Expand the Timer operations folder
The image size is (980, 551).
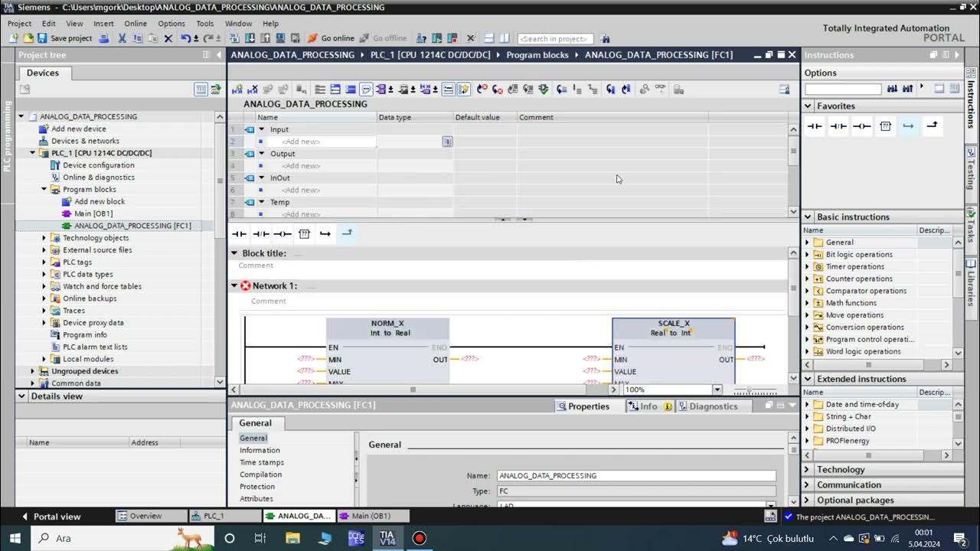(807, 266)
